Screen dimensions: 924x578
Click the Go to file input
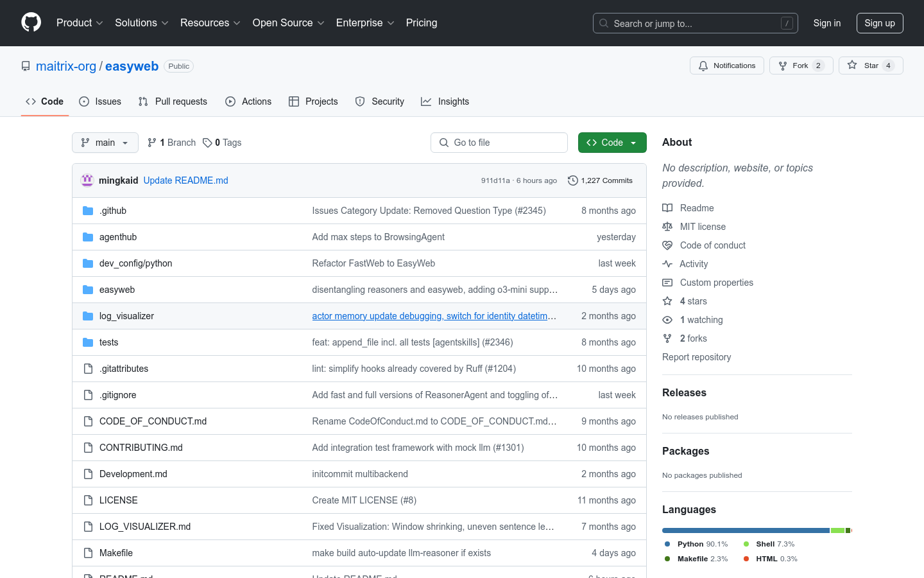[499, 143]
